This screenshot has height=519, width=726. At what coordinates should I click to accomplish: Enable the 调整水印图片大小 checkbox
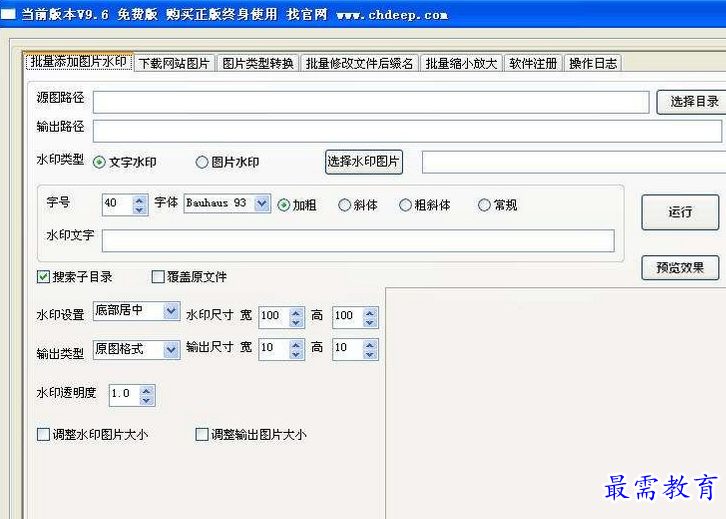43,434
